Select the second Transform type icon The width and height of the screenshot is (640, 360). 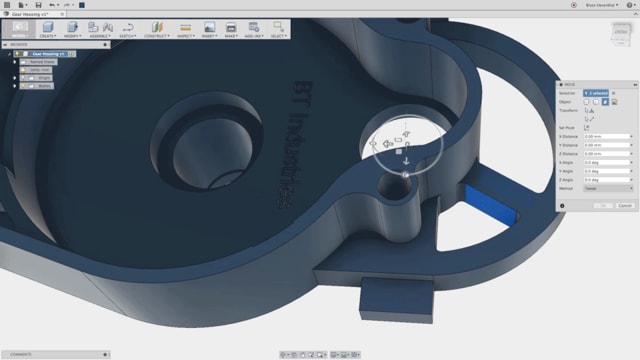point(589,119)
